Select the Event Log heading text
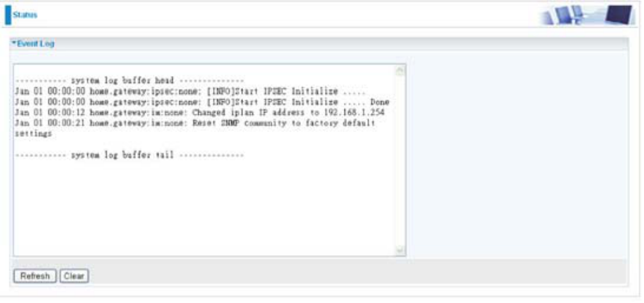Screen dimensions: 644x303 [x=35, y=43]
